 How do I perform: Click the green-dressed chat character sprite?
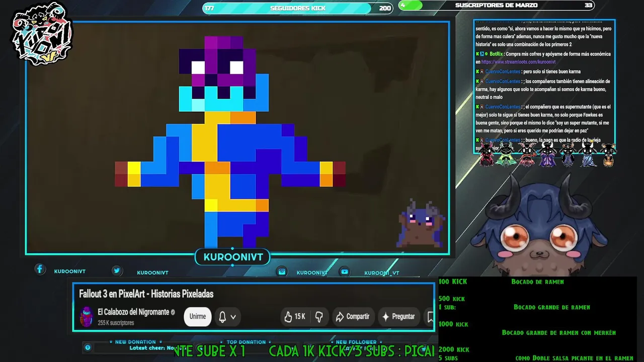[506, 154]
